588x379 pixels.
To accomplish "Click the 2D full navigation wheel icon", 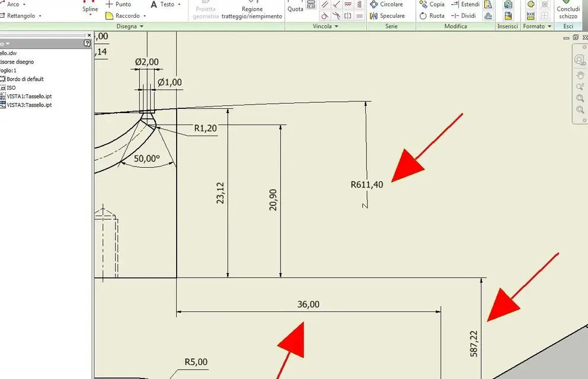I will (x=580, y=60).
